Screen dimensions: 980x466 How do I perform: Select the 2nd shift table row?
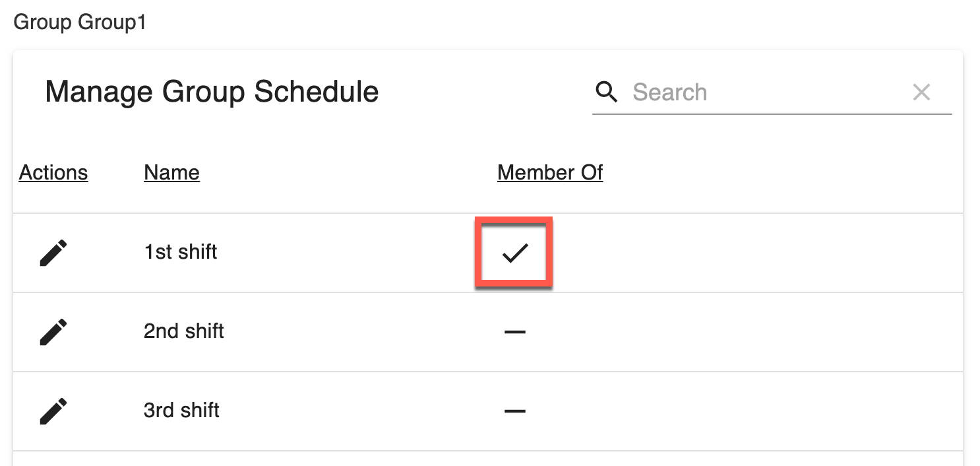click(x=488, y=332)
